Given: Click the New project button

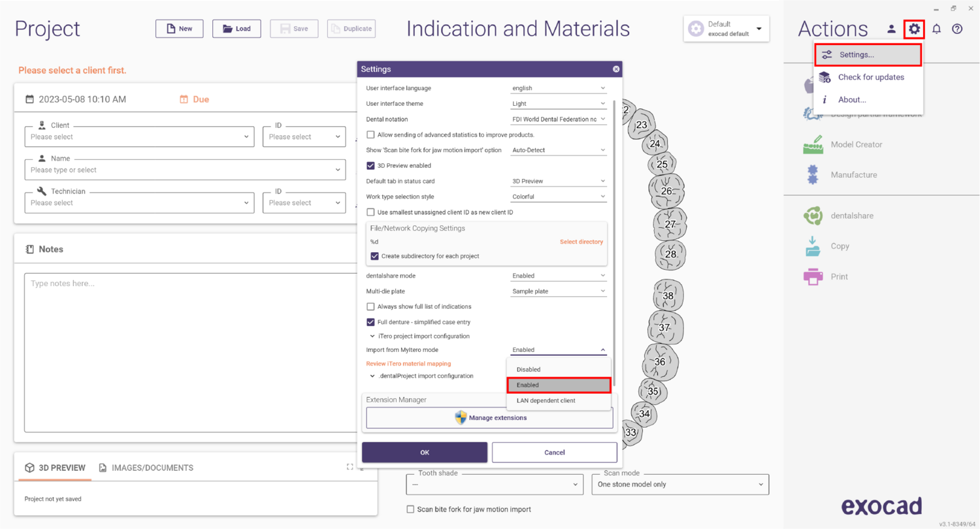Looking at the screenshot, I should pos(179,29).
